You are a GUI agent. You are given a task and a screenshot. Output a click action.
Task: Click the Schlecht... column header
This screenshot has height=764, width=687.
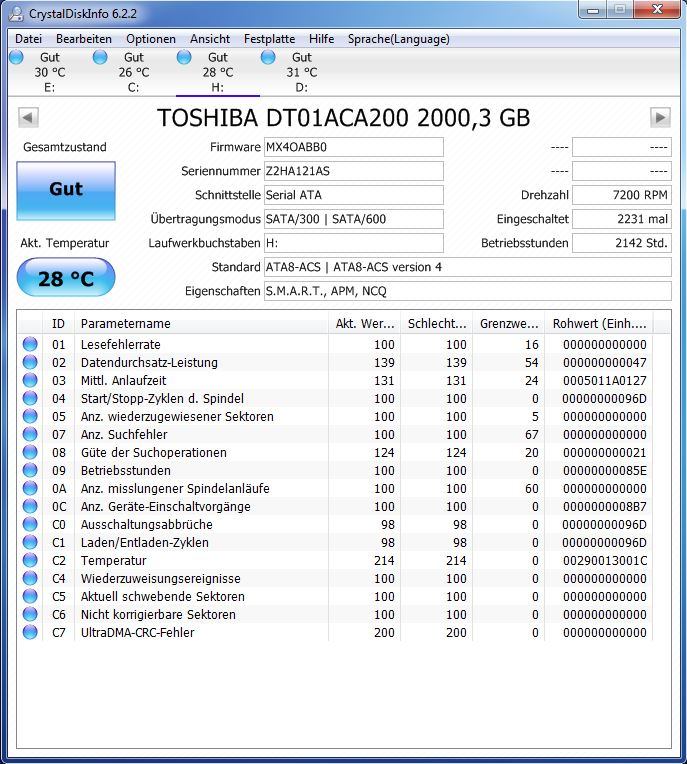tap(437, 324)
